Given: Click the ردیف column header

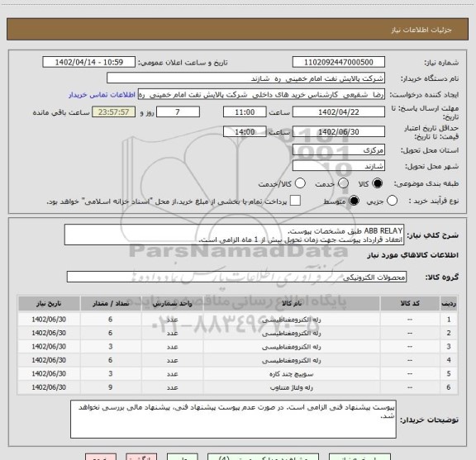Looking at the screenshot, I should click(x=449, y=303).
